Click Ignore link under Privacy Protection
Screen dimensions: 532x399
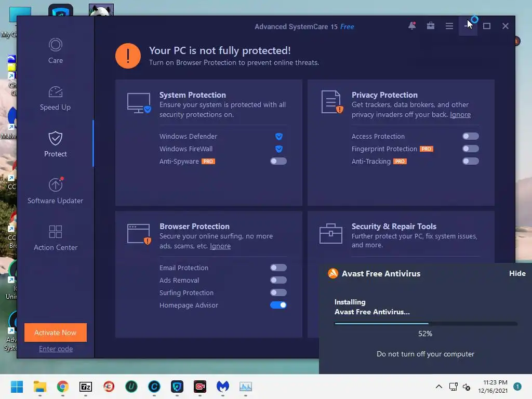(460, 115)
